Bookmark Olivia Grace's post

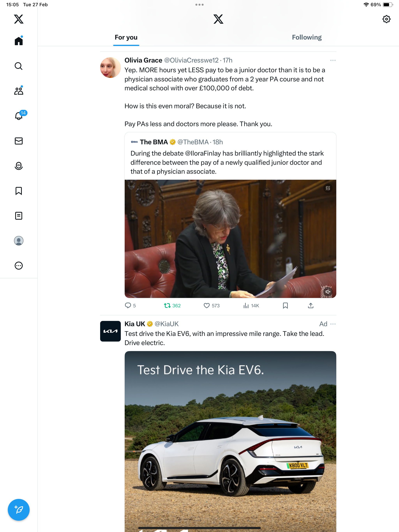[285, 306]
